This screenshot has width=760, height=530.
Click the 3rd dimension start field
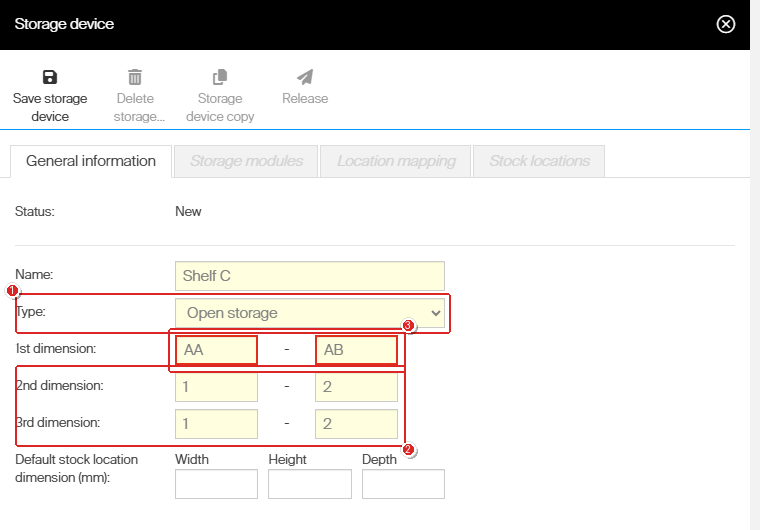pyautogui.click(x=216, y=424)
